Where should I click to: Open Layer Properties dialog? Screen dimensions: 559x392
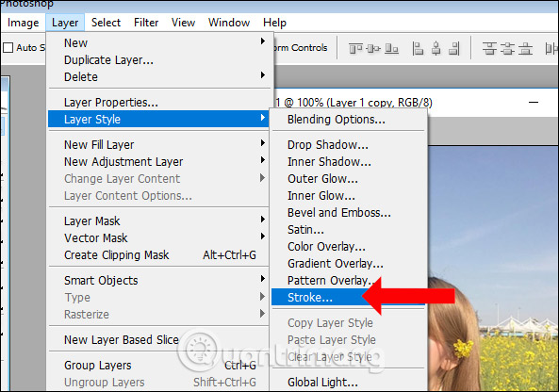coord(158,103)
